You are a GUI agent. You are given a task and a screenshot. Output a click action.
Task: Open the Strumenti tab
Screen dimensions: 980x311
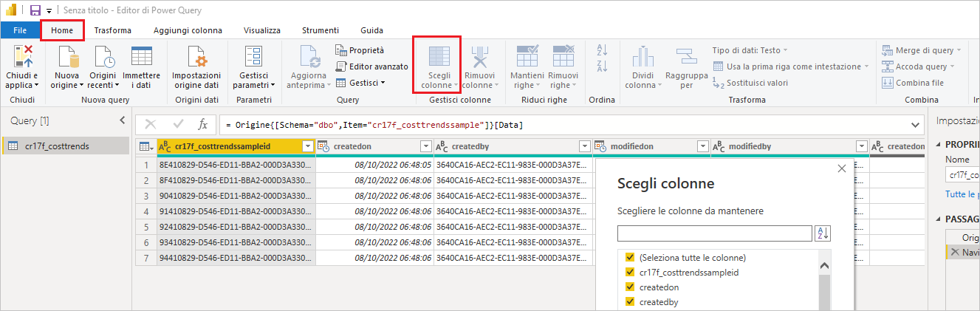pyautogui.click(x=321, y=30)
